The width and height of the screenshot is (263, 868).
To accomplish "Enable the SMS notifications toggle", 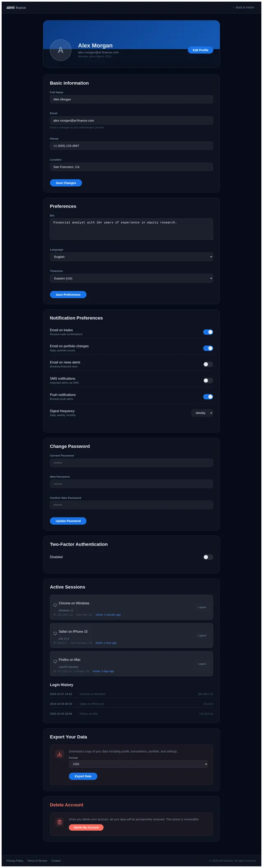I will pos(208,380).
